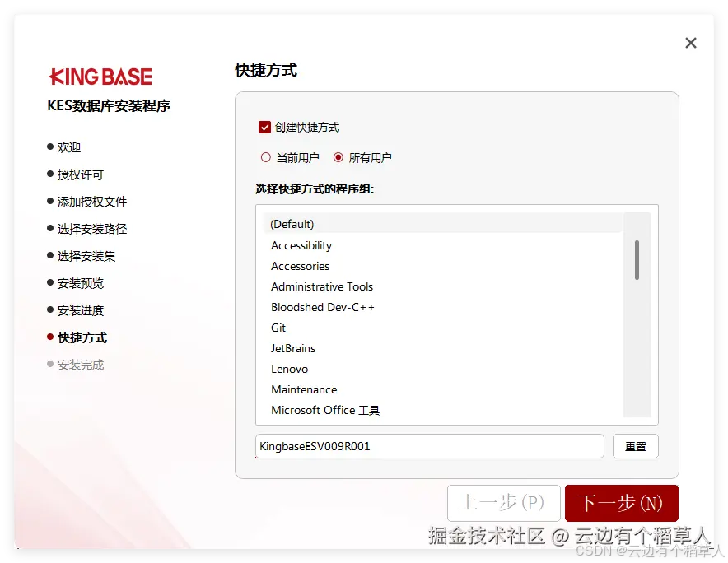Viewport: 728px width, 563px height.
Task: Close the installer with the X button
Action: (691, 43)
